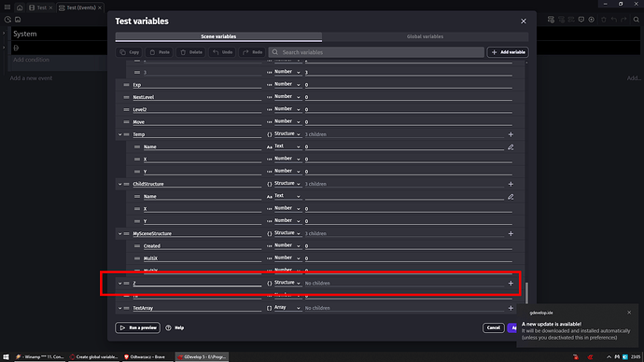The width and height of the screenshot is (644, 362).
Task: Edit the name field of MySceneStructure
Action: (x=197, y=233)
